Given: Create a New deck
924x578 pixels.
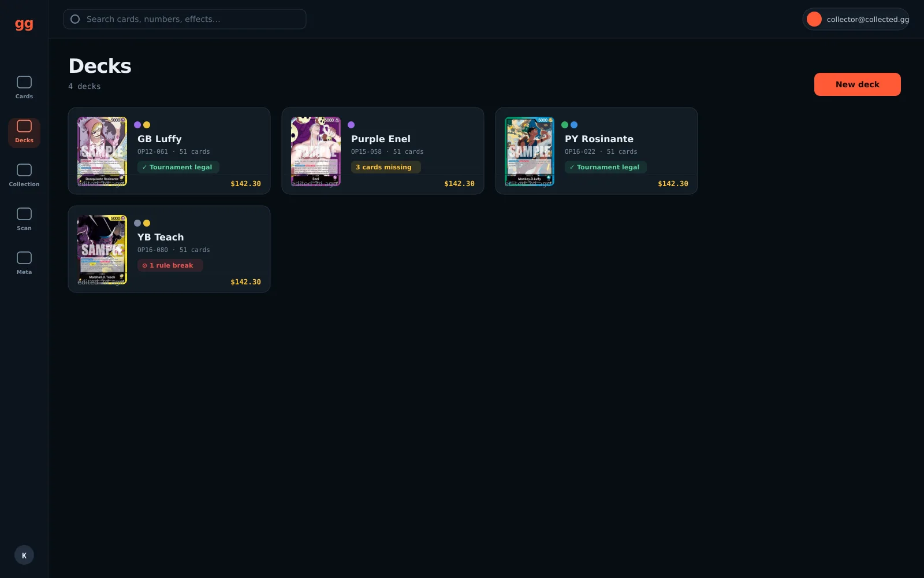Looking at the screenshot, I should click(858, 84).
